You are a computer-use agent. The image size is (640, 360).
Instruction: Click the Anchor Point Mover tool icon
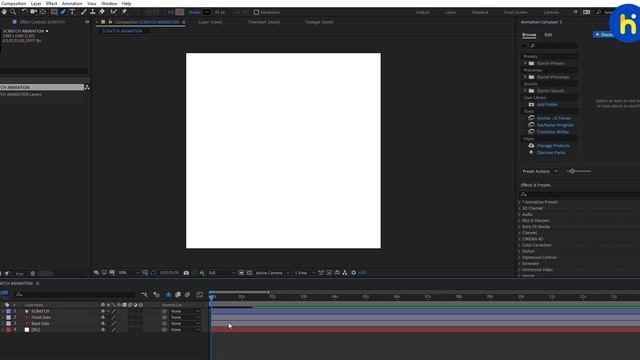(x=531, y=118)
